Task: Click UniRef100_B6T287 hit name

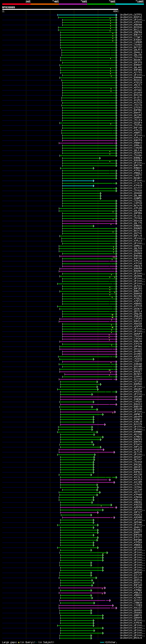Action: (131, 47)
